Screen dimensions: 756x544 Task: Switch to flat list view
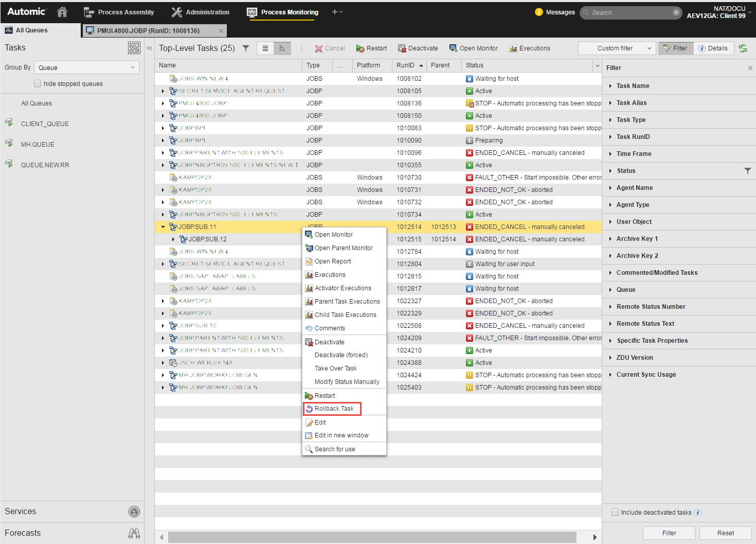(x=265, y=48)
